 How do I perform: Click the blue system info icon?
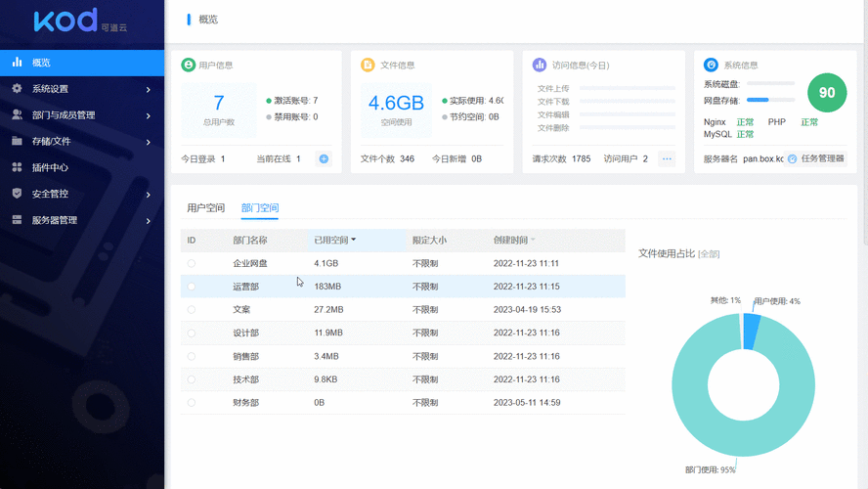pos(711,65)
